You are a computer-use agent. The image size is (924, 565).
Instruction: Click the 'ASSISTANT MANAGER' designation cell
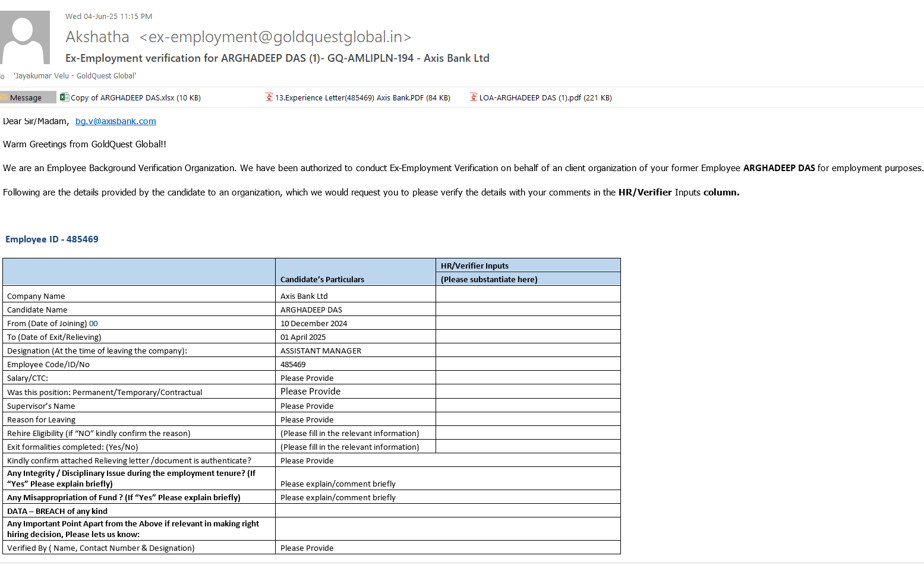click(x=320, y=351)
